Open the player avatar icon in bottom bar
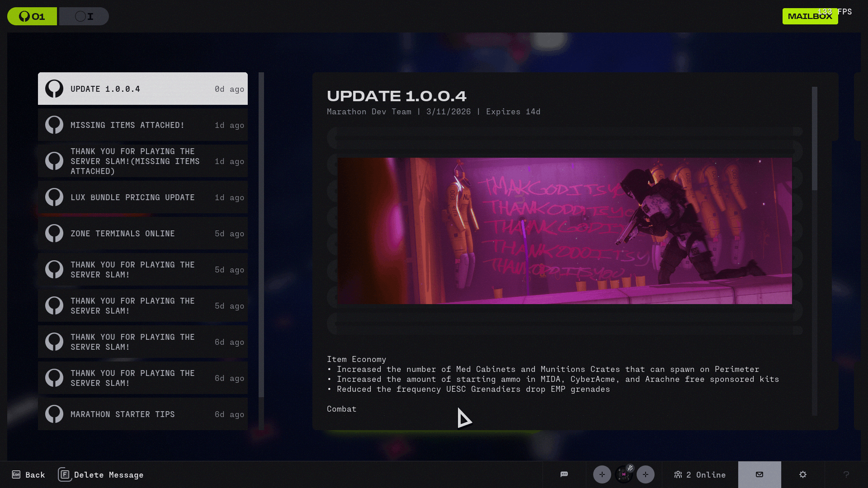Screen dimensions: 868x488 (623, 475)
